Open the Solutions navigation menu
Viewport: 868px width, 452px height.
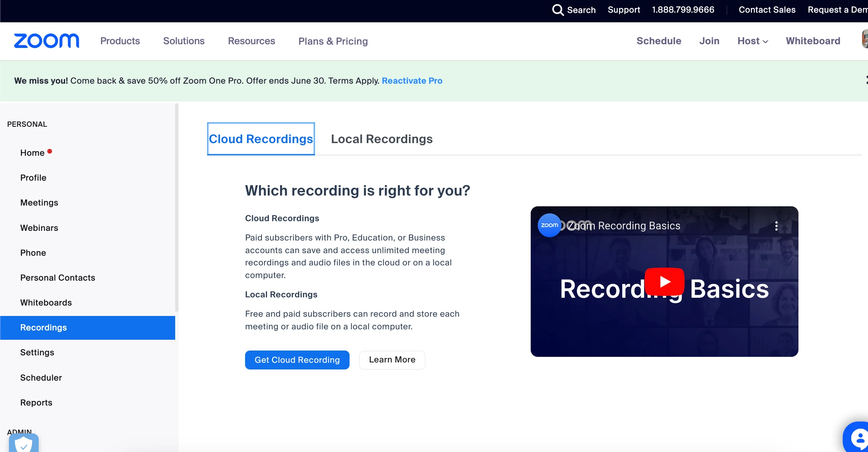click(x=184, y=41)
